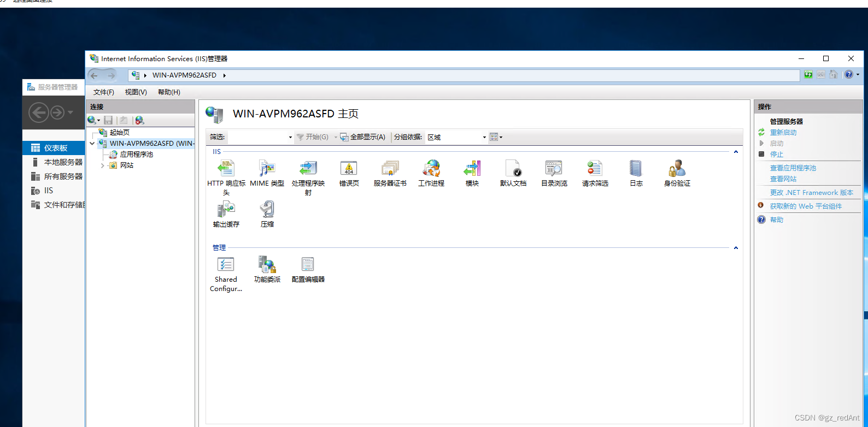This screenshot has width=868, height=427.
Task: Open the 帮助(H) menu
Action: coord(169,92)
